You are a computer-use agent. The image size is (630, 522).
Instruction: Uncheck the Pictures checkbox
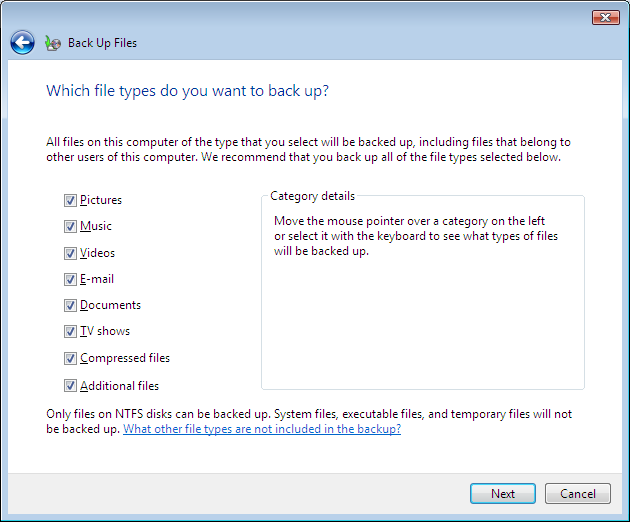click(x=70, y=200)
